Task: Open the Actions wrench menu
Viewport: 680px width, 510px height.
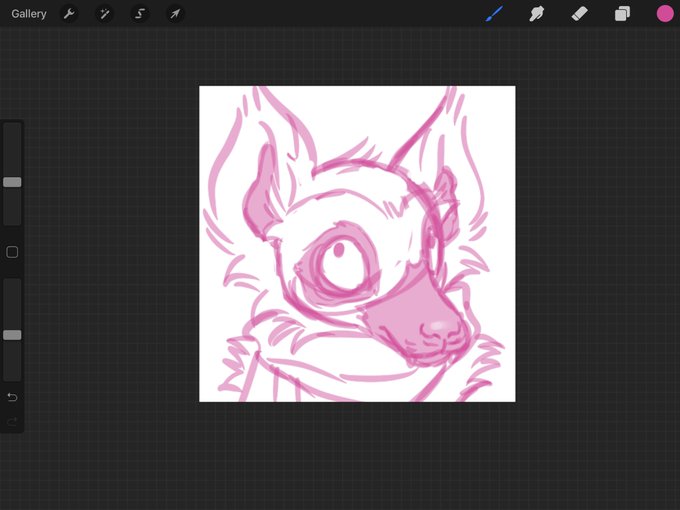Action: click(69, 14)
